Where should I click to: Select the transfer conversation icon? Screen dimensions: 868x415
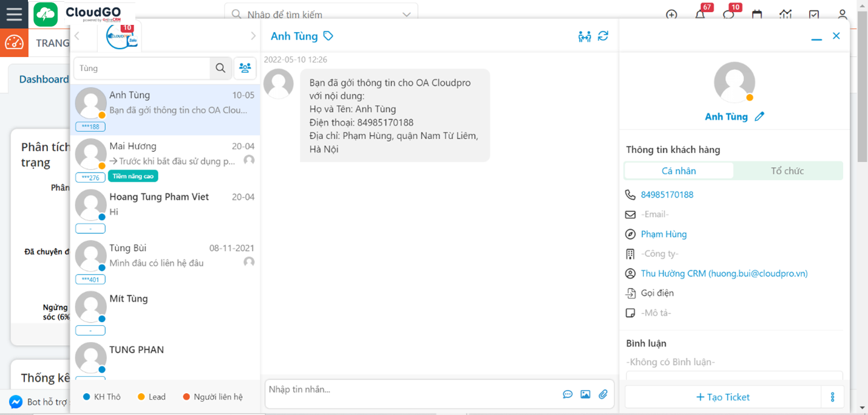point(585,36)
